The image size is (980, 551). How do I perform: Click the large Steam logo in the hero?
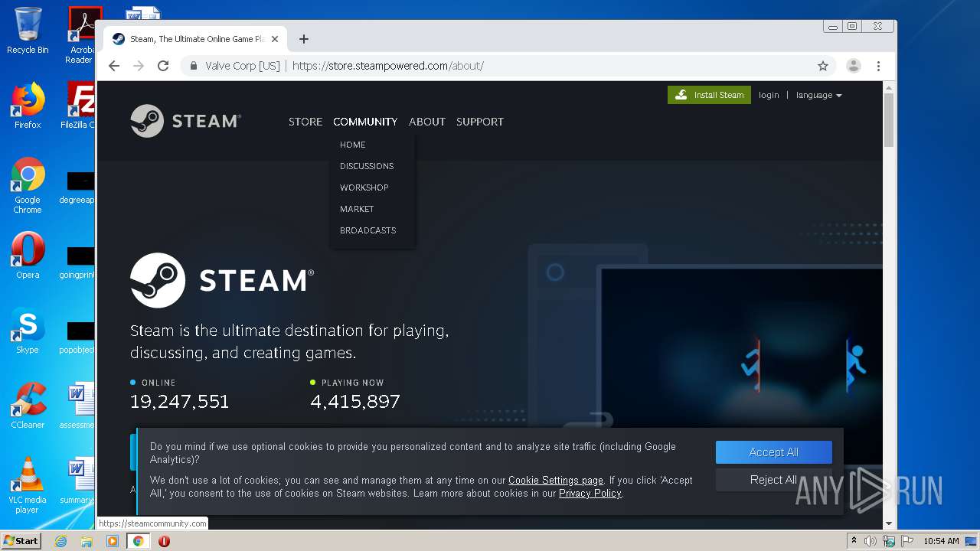pos(221,280)
